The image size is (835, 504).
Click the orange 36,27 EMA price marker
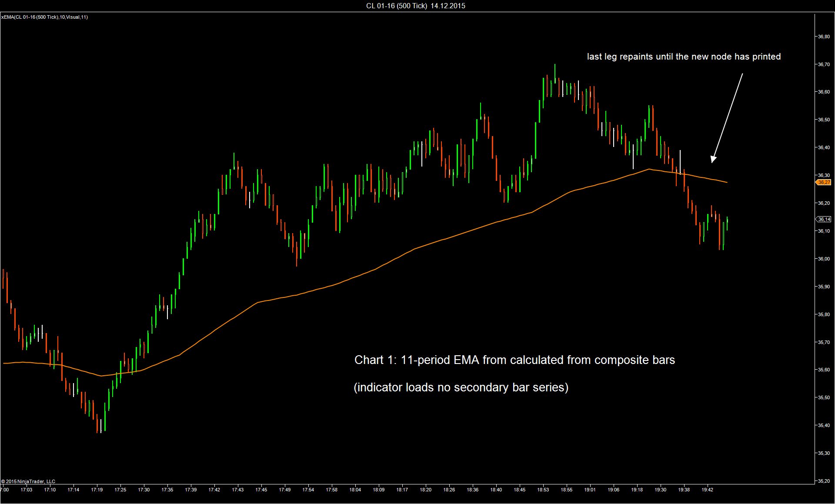tap(824, 182)
